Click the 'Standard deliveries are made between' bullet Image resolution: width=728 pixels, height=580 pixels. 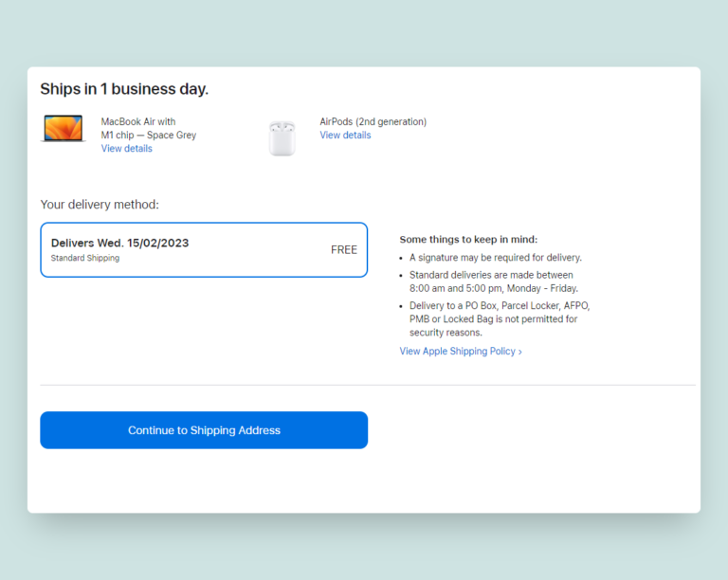click(494, 281)
